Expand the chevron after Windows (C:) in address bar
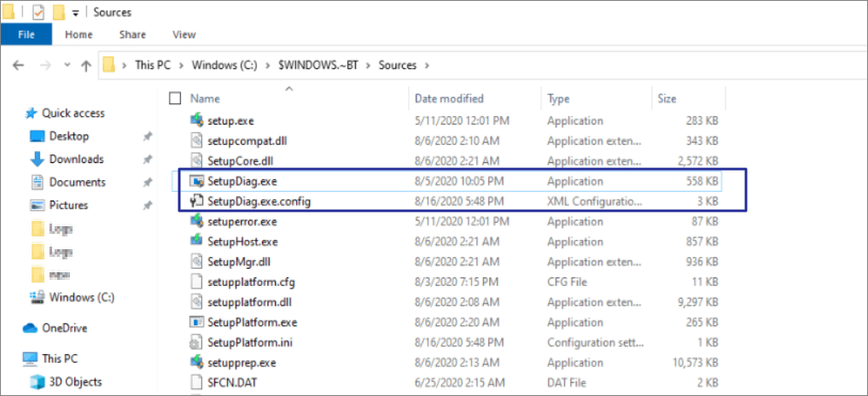 pos(268,66)
